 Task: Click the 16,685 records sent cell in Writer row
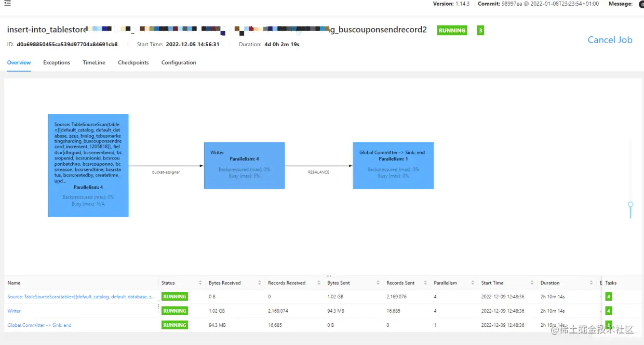pyautogui.click(x=393, y=311)
